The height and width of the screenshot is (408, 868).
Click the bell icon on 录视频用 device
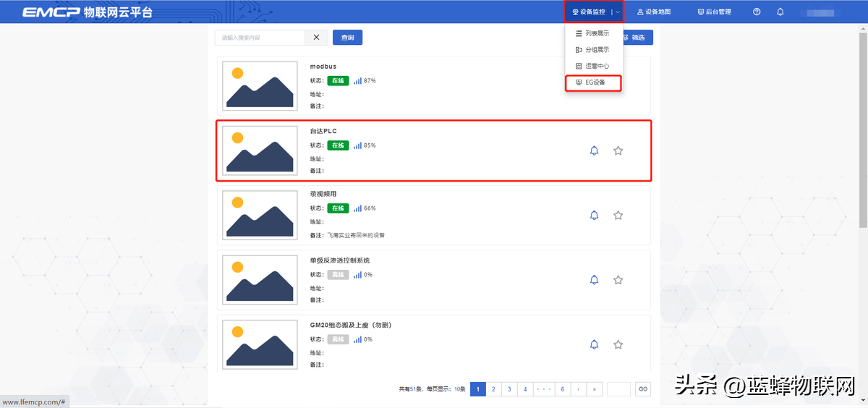594,215
